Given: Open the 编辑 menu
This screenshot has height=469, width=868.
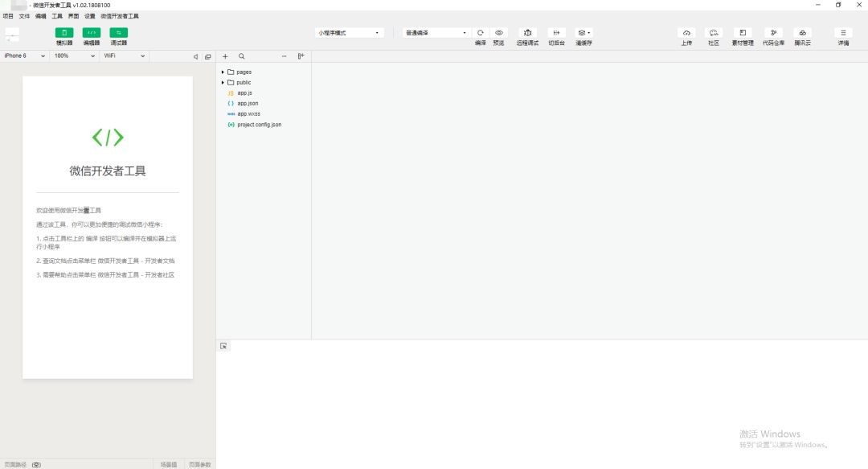Looking at the screenshot, I should click(x=40, y=16).
